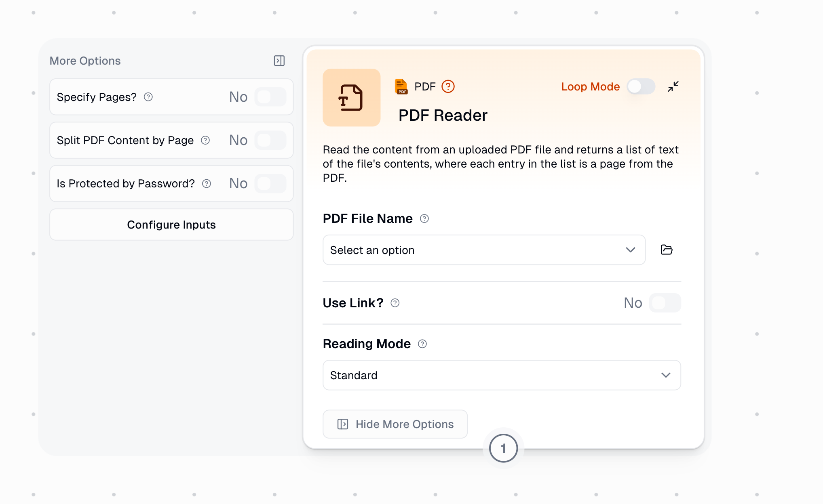The height and width of the screenshot is (504, 823).
Task: Click the help icon beside PDF File Name
Action: tap(424, 218)
